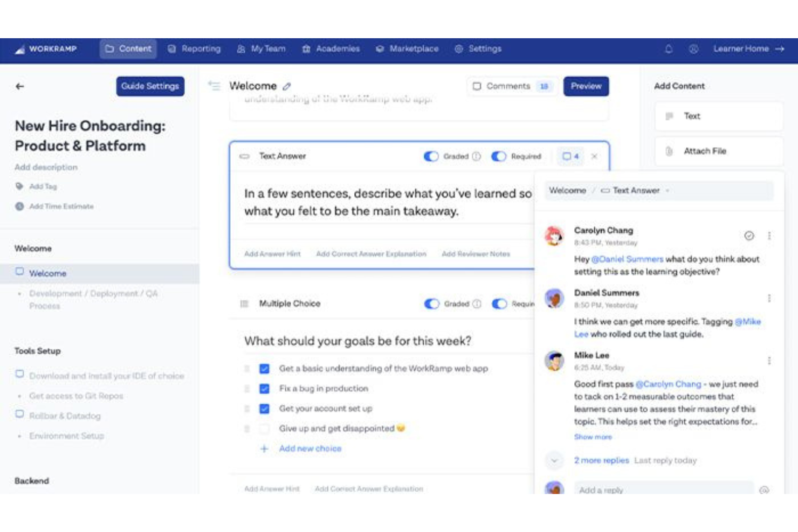Uncheck 'Get a basic understanding of the WorkRamp web app'
The width and height of the screenshot is (798, 532).
(x=264, y=369)
